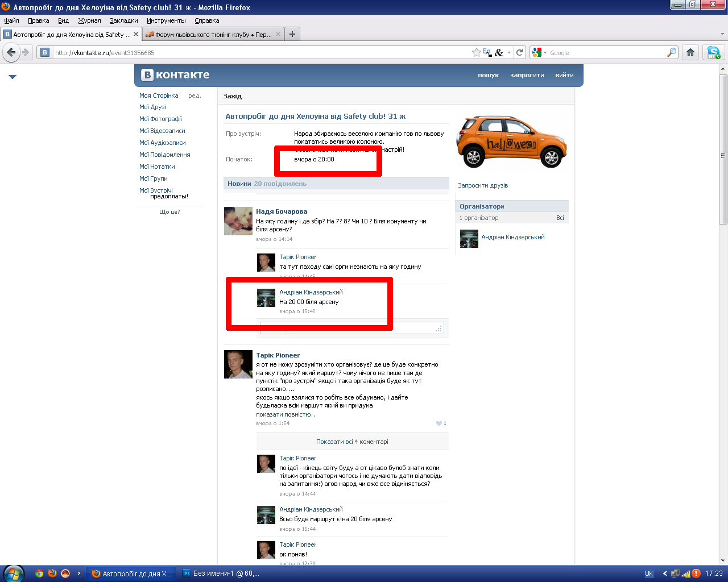Reload the page with the refresh icon

coord(519,52)
